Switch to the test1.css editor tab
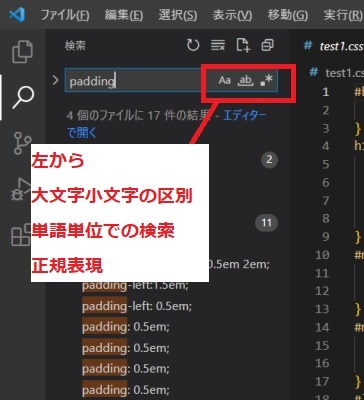 point(334,46)
